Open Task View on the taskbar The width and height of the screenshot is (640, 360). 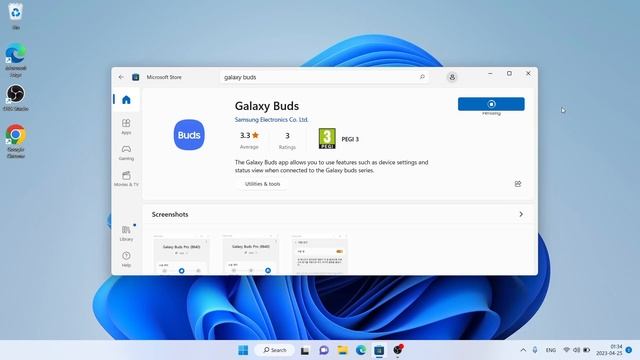pos(304,350)
